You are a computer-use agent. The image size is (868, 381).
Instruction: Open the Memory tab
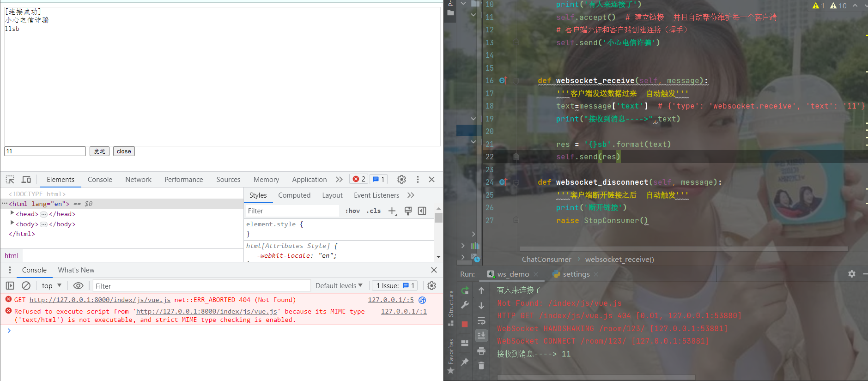266,180
